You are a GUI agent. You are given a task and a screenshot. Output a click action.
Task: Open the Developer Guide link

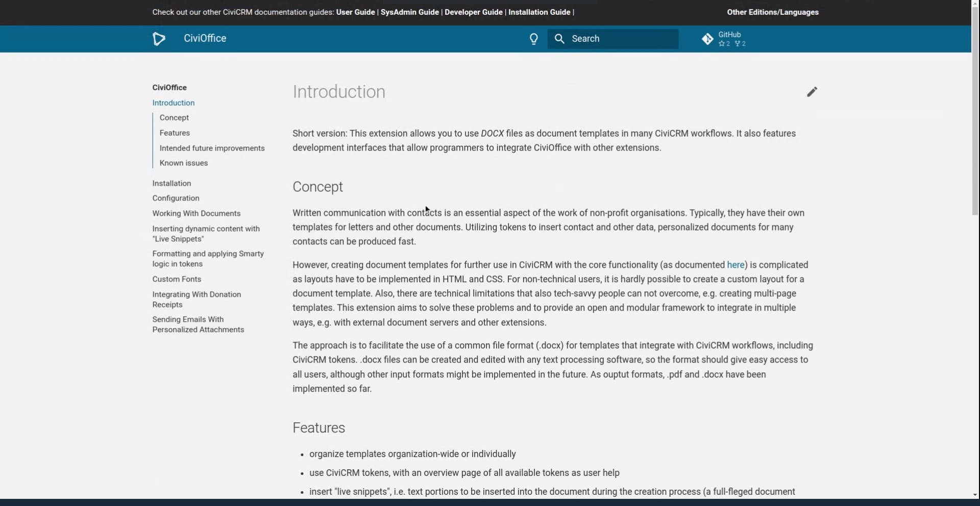473,12
